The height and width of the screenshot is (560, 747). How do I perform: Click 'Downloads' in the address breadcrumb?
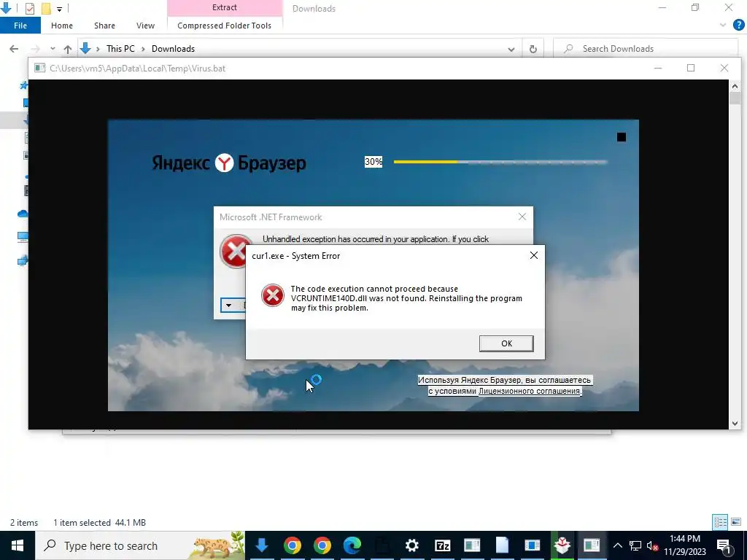pyautogui.click(x=173, y=49)
